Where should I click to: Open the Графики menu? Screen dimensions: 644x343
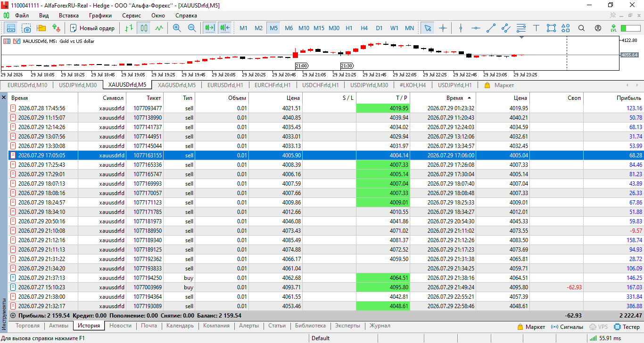pyautogui.click(x=100, y=15)
